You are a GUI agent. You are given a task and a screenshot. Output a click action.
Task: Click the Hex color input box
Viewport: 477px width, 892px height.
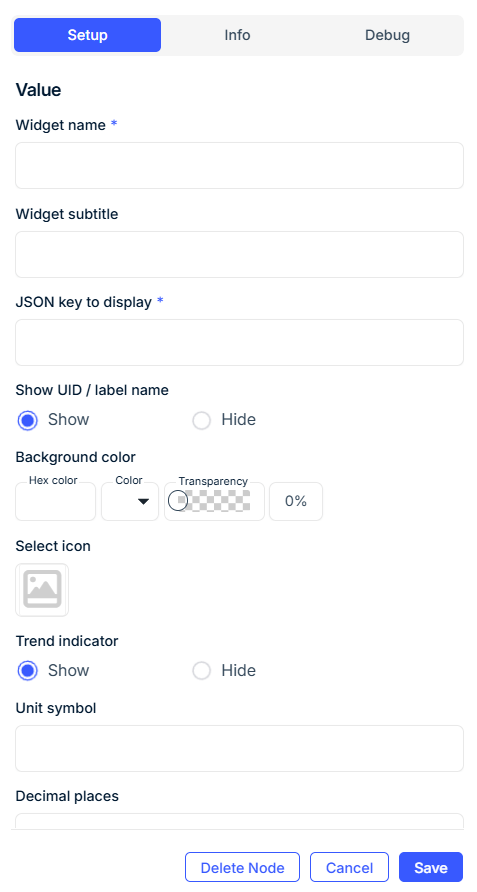point(56,501)
